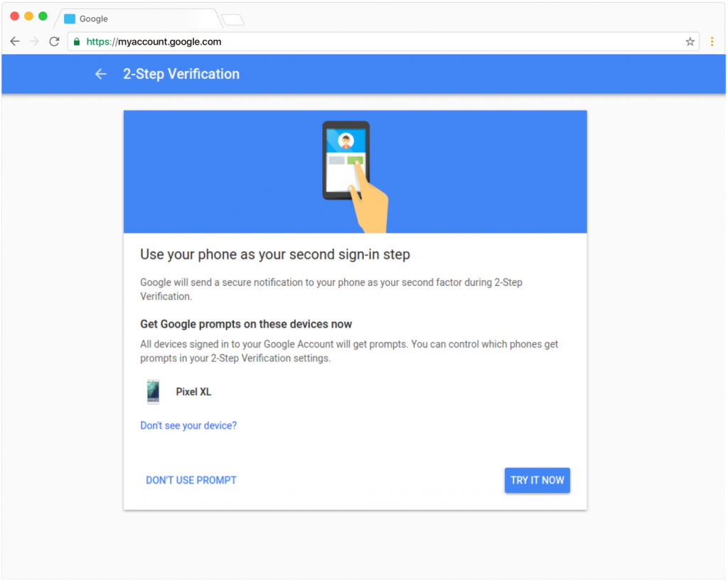The height and width of the screenshot is (581, 728).
Task: Click the Google favicon on the browser tab
Action: 68,18
